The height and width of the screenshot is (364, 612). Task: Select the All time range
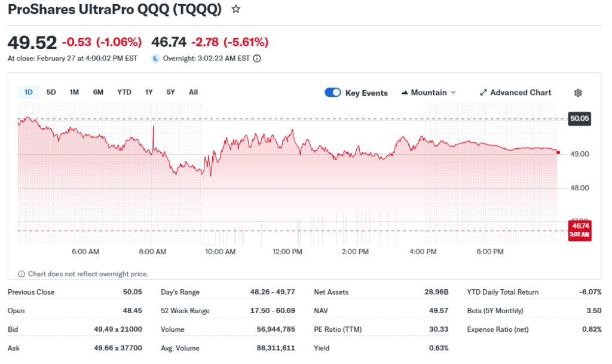[193, 92]
